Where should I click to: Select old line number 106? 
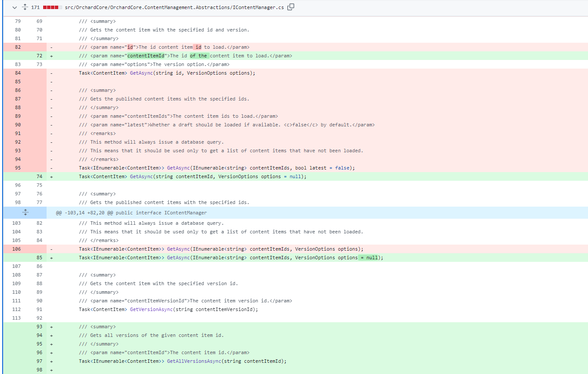(16, 249)
